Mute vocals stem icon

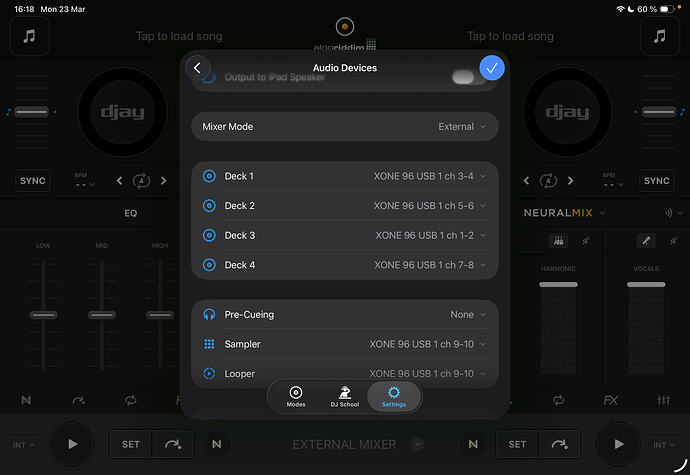click(x=674, y=241)
